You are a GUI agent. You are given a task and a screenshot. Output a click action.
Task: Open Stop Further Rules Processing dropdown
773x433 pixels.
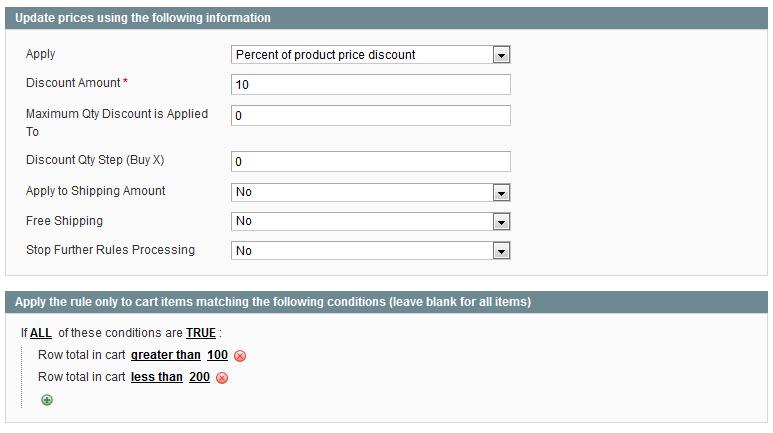371,252
